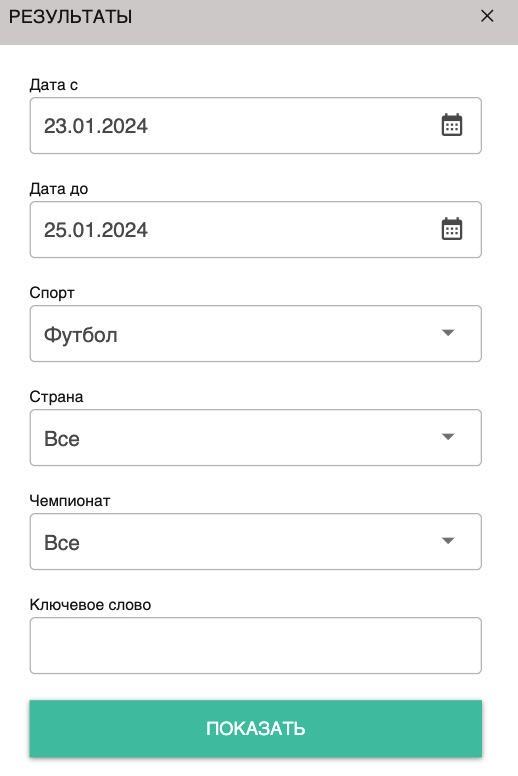Screen dimensions: 518x776
Task: Click the РЕЗУЛЬТАТЫ header title
Action: pos(70,17)
